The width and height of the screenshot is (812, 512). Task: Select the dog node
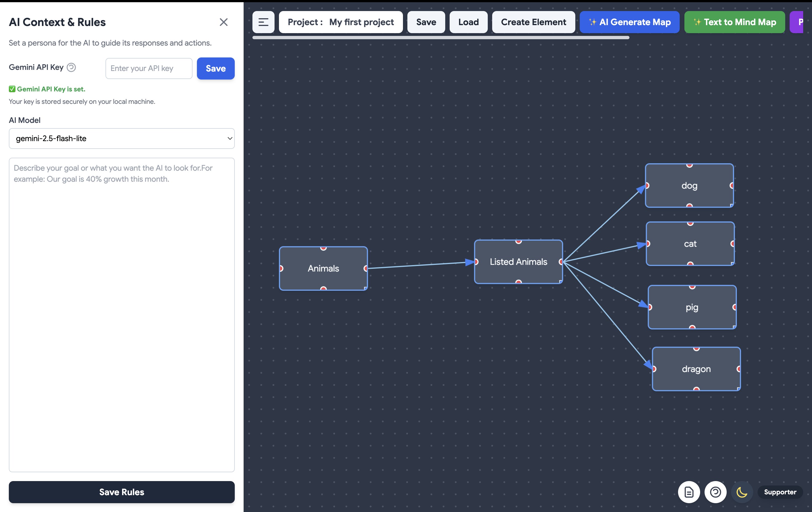689,185
